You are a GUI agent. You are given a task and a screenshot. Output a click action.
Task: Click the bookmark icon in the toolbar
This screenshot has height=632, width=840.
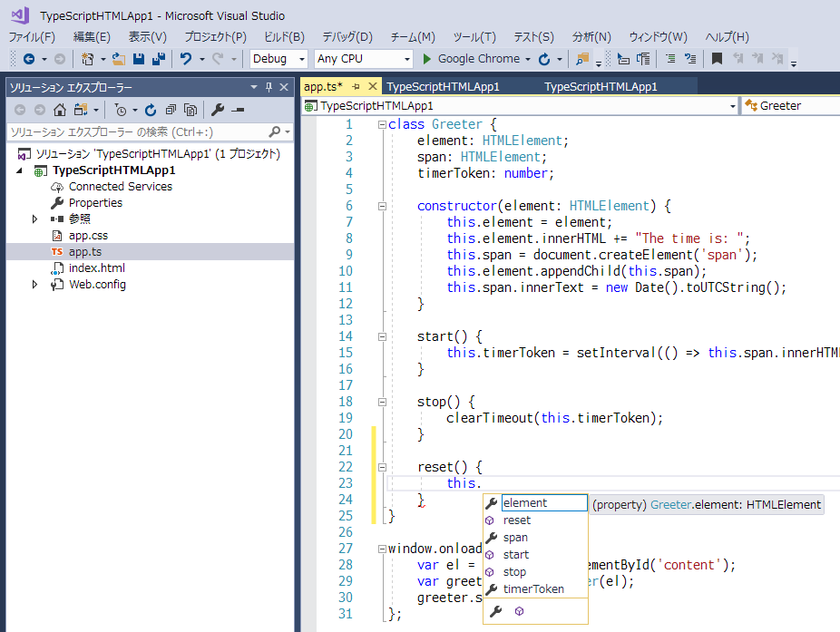point(717,59)
